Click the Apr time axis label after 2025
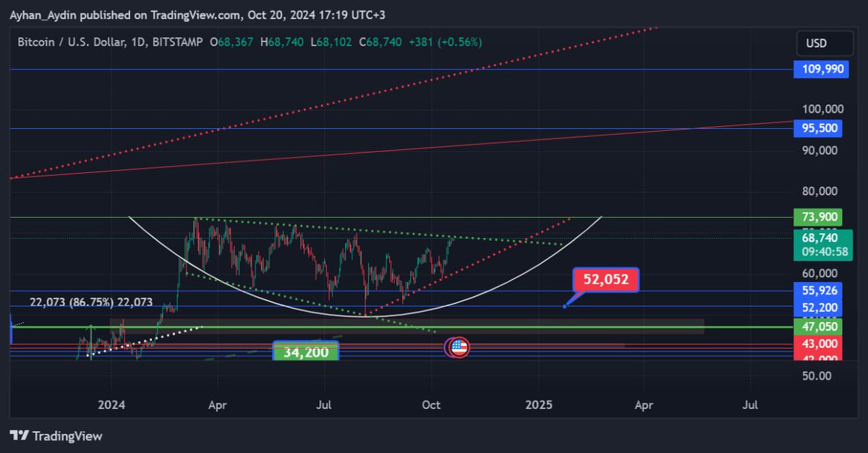This screenshot has height=453, width=868. point(642,405)
